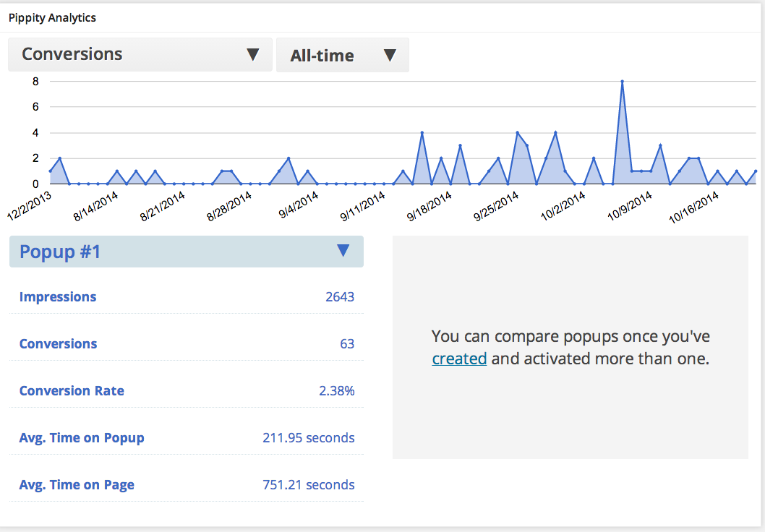Follow the 'created' link
The width and height of the screenshot is (765, 532).
pos(459,359)
